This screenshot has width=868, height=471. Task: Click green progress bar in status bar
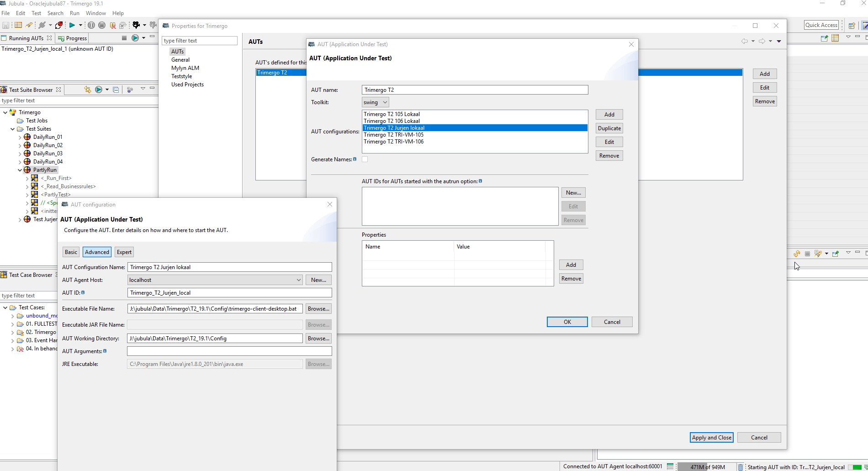(x=854, y=467)
